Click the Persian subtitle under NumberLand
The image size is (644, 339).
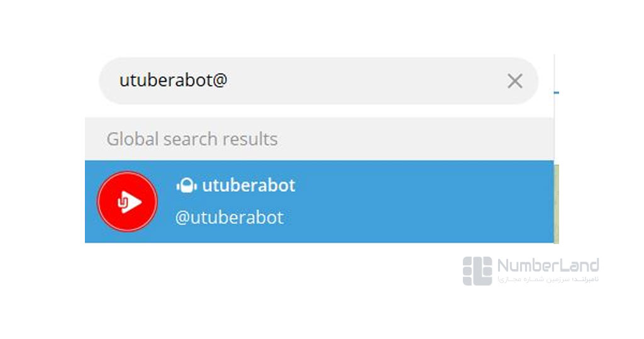click(x=548, y=279)
